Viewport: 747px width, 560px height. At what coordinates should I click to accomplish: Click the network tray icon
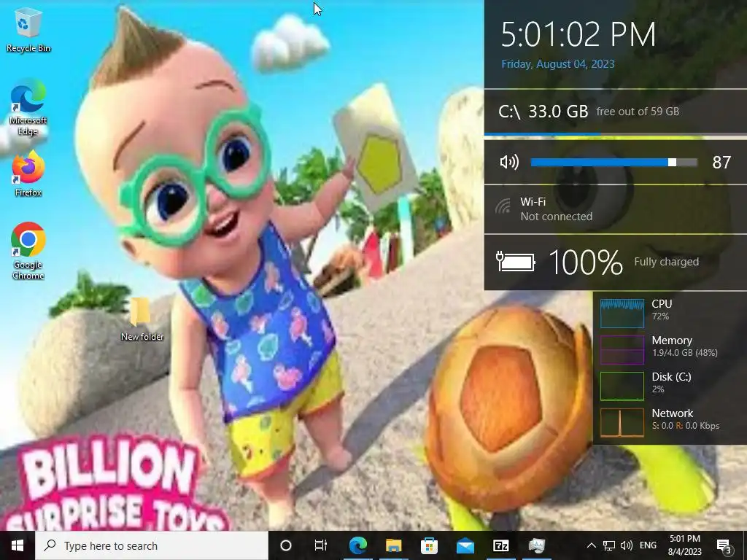tap(609, 545)
